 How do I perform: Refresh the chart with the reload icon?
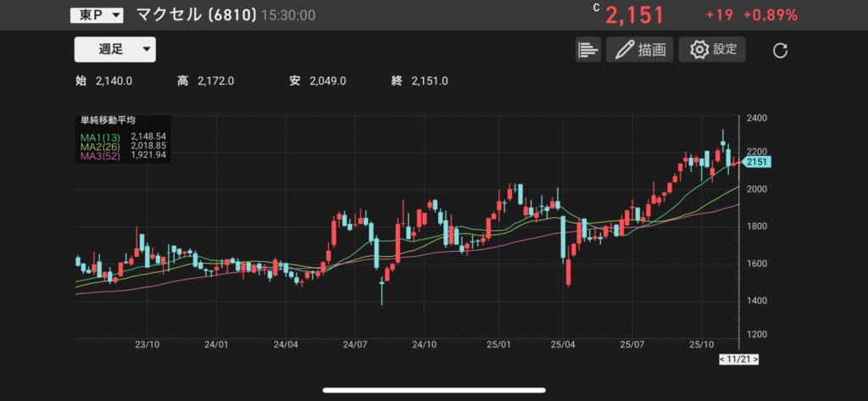click(781, 51)
